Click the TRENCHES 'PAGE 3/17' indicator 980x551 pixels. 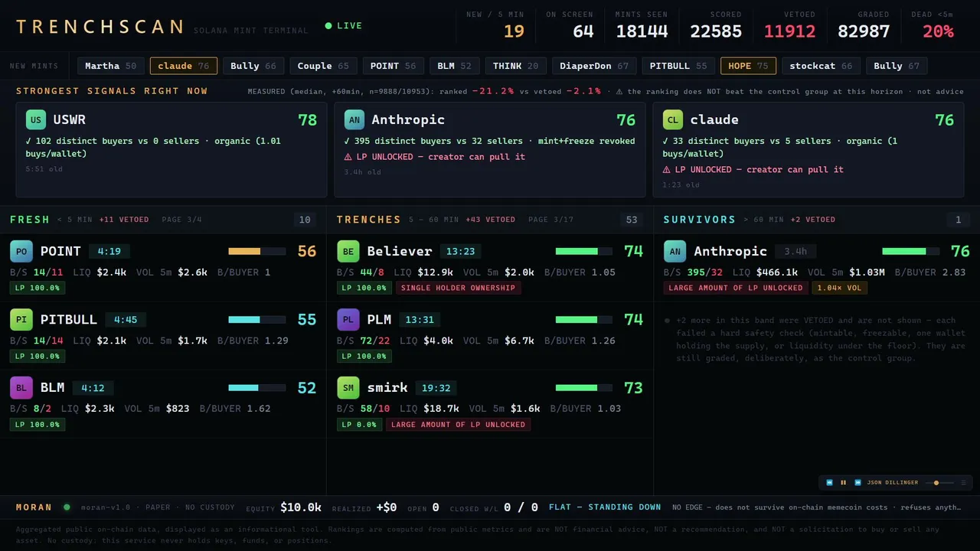coord(551,220)
